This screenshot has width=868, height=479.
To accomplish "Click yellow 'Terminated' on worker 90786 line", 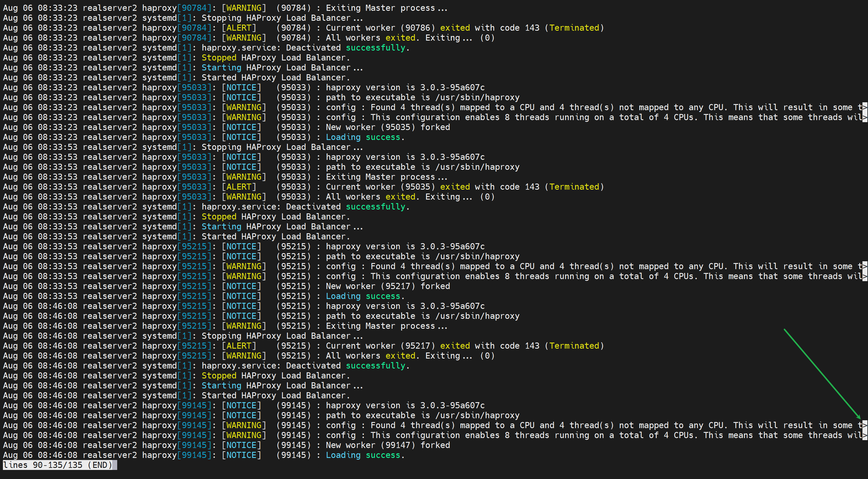I will click(x=574, y=28).
